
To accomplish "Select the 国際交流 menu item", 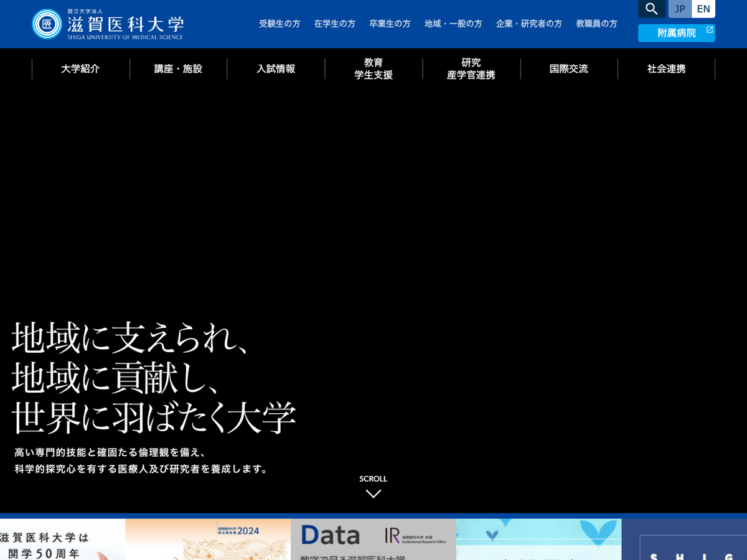I will point(568,69).
